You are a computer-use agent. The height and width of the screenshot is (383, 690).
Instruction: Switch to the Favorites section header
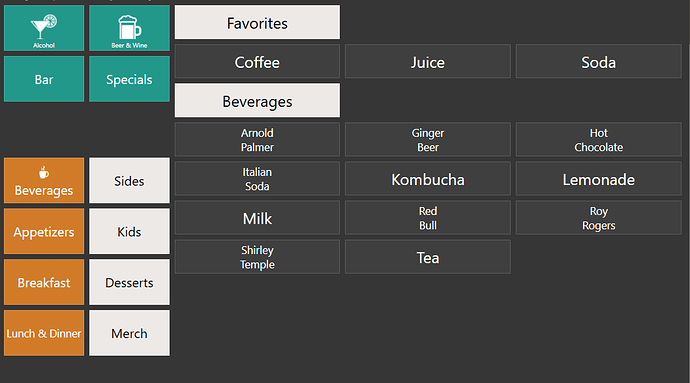point(257,22)
